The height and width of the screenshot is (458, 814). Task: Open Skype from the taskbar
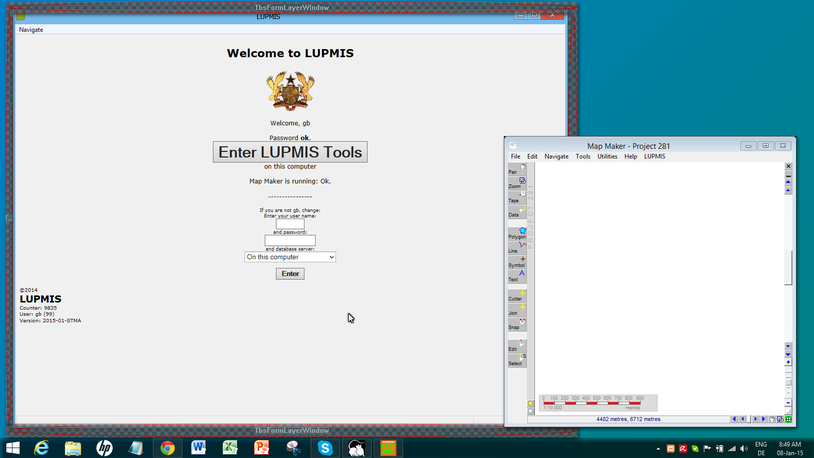(x=325, y=448)
